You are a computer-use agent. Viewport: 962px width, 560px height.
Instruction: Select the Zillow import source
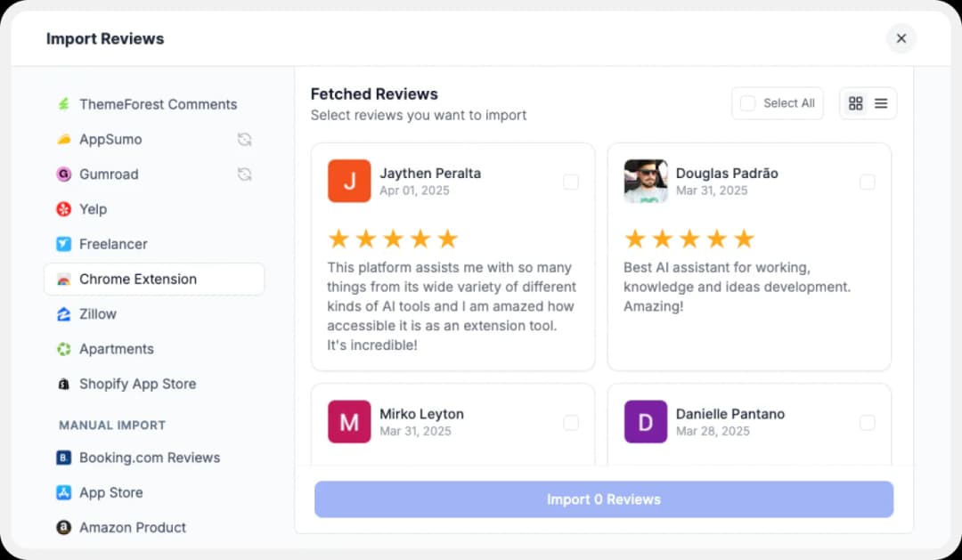(x=98, y=313)
